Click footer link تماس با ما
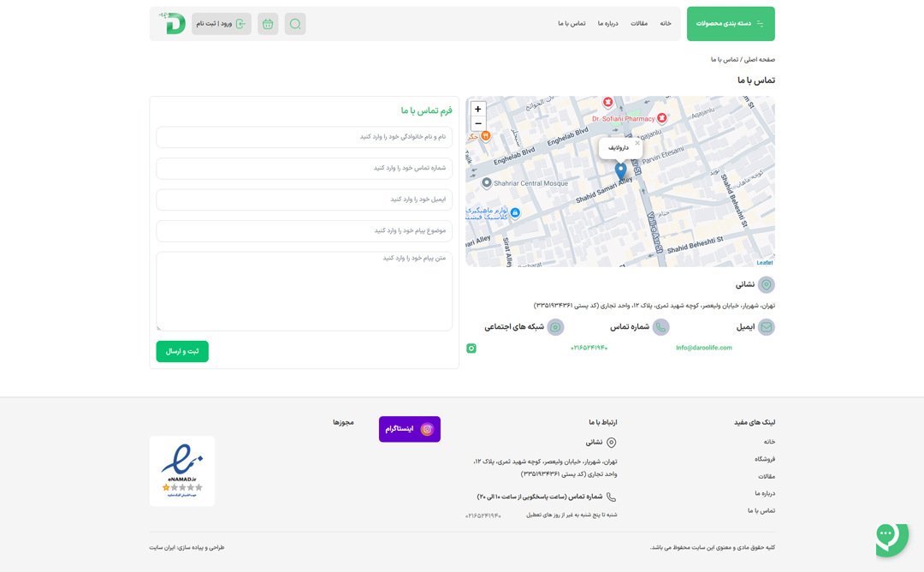The height and width of the screenshot is (572, 924). (761, 510)
